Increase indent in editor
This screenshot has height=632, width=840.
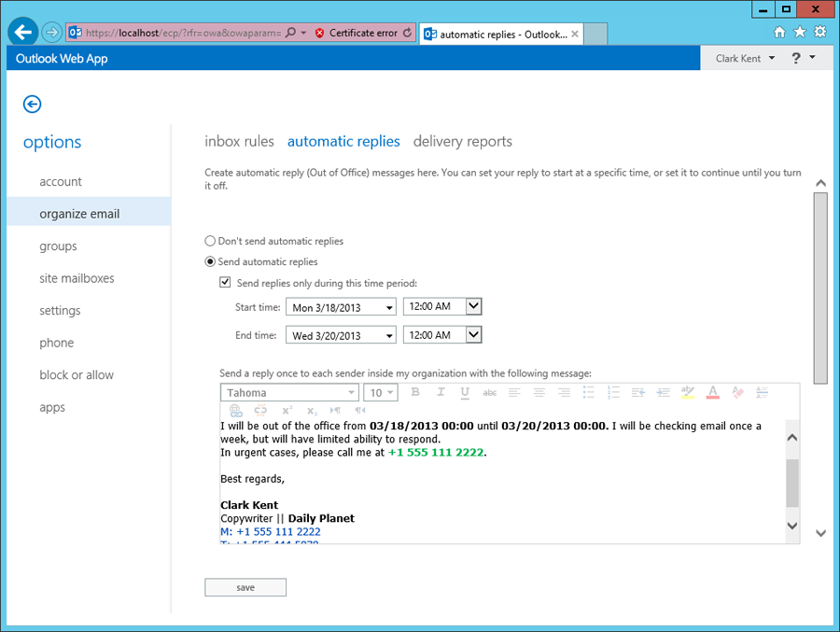[664, 393]
